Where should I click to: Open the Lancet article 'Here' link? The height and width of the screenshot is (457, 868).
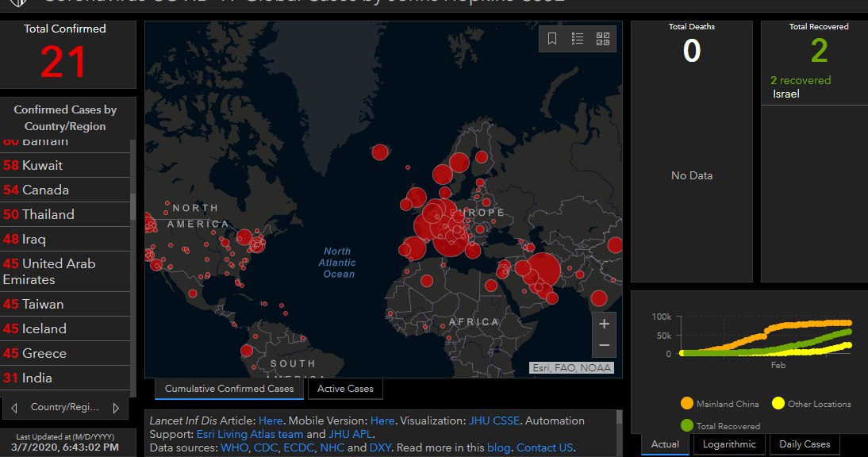point(270,421)
